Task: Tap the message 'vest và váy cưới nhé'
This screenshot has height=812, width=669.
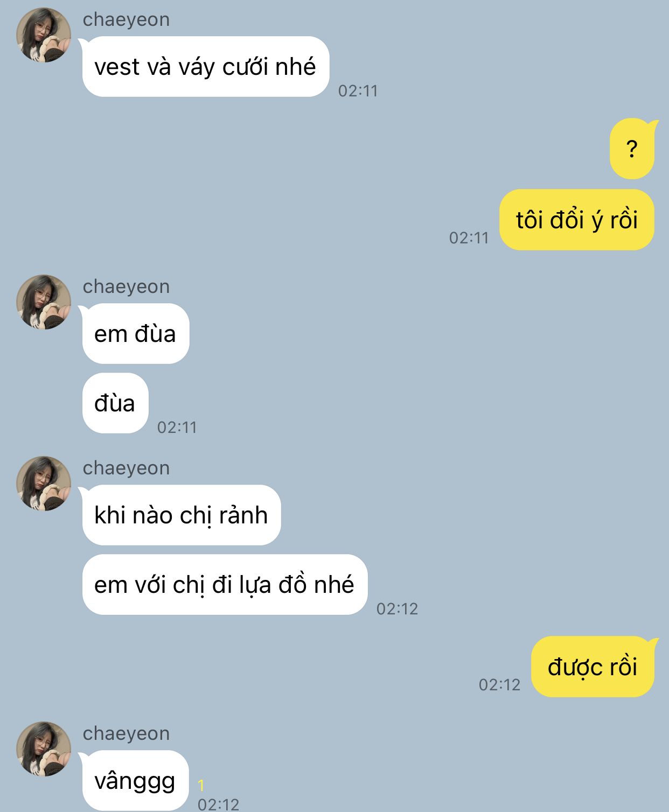Action: 205,67
